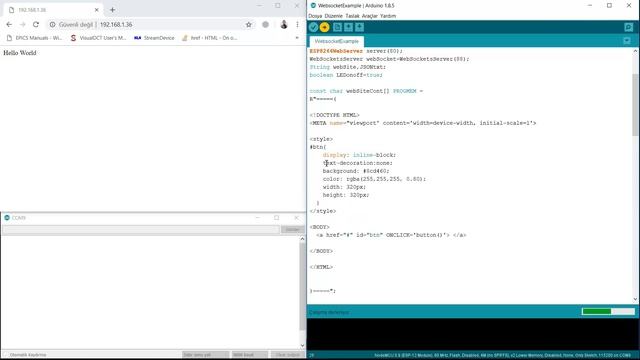Click the serial monitor text input field

tap(141, 230)
